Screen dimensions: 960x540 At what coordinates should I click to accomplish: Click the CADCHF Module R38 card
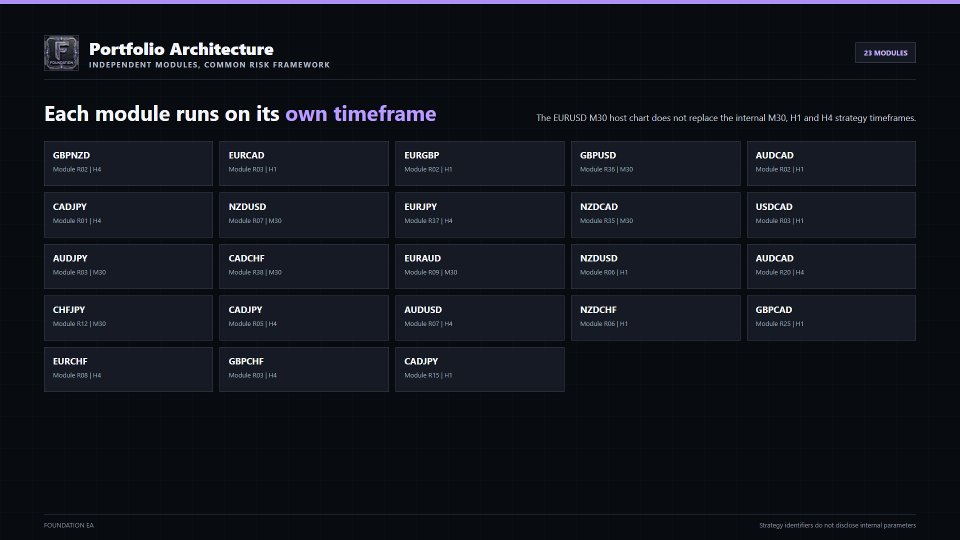[x=304, y=266]
